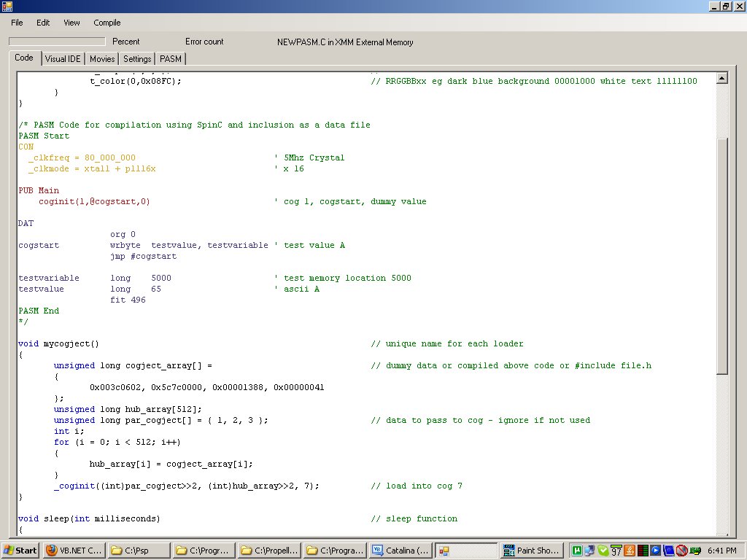The width and height of the screenshot is (747, 560).
Task: Open the network computers tray icon
Action: point(589,551)
